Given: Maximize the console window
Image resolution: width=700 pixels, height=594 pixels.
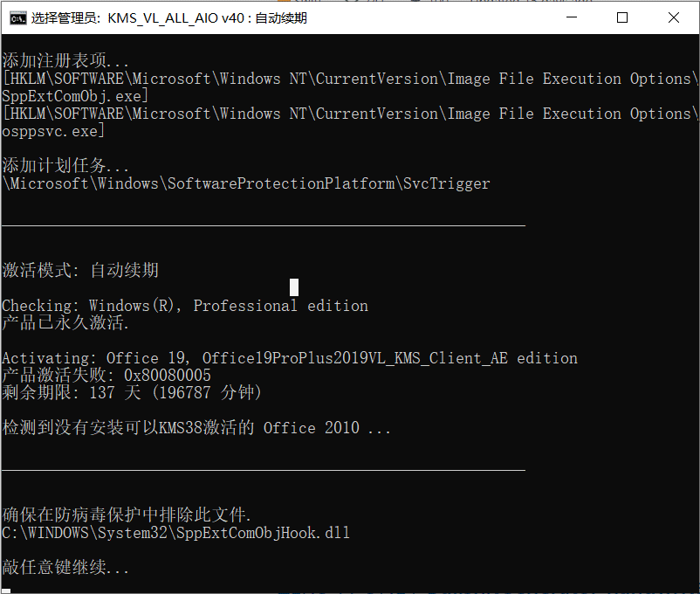Looking at the screenshot, I should click(x=621, y=17).
